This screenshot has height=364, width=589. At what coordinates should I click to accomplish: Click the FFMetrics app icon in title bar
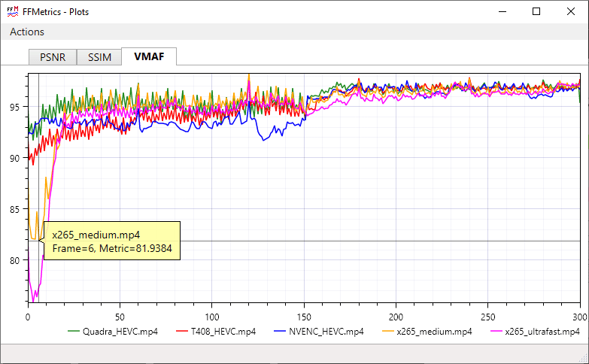(x=13, y=11)
